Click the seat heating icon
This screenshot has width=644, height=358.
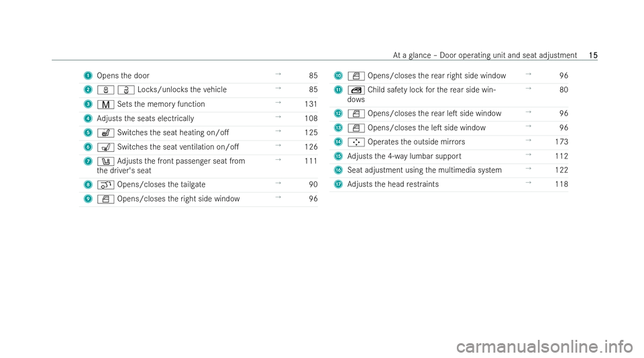(x=105, y=133)
